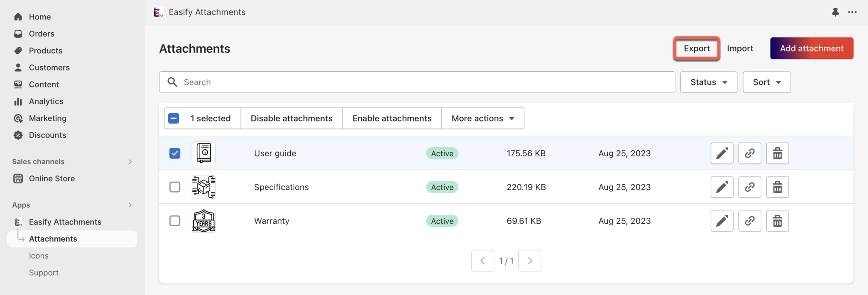Delete the Warranty attachment

point(777,221)
